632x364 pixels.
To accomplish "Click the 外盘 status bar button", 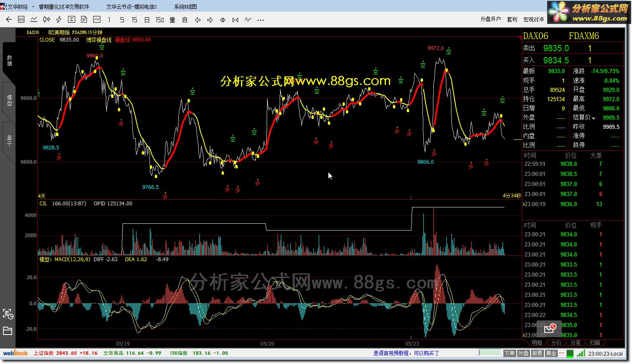I will (523, 353).
